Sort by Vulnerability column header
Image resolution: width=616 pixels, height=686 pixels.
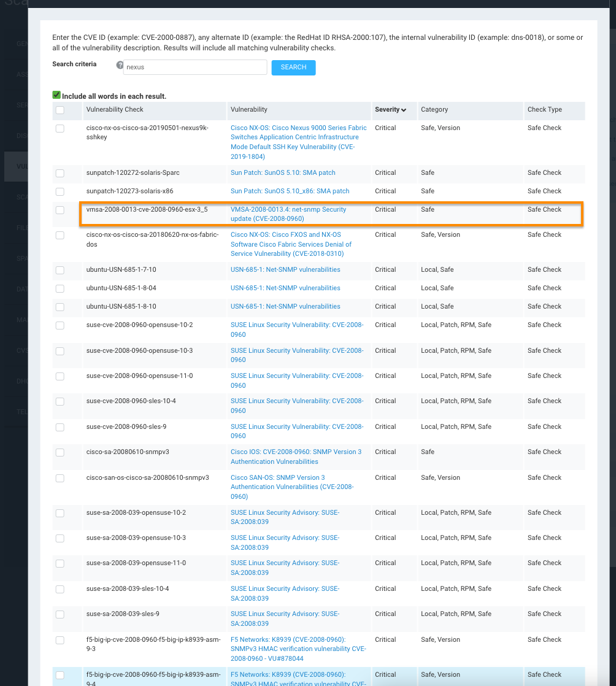[249, 110]
